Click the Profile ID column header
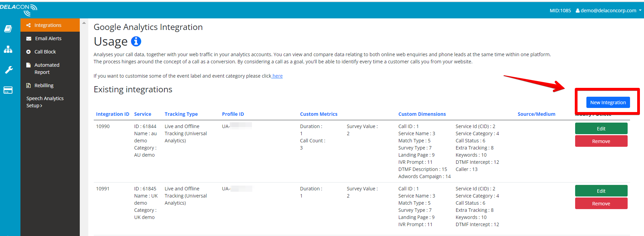 coord(233,114)
